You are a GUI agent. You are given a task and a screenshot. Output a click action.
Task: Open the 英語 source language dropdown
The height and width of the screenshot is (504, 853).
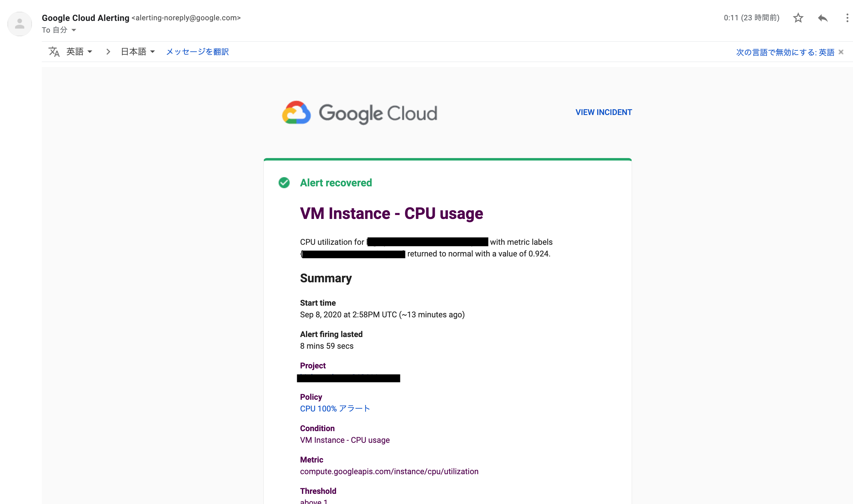79,52
